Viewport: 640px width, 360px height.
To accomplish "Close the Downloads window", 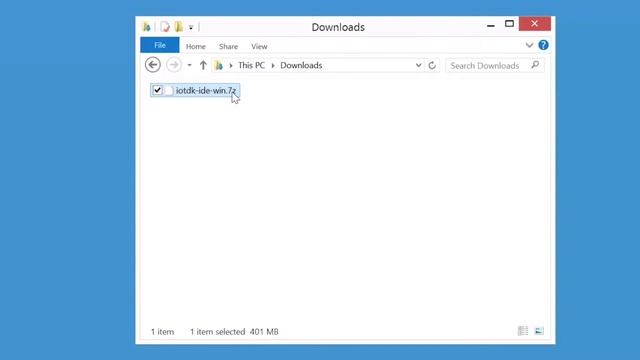I will 535,24.
